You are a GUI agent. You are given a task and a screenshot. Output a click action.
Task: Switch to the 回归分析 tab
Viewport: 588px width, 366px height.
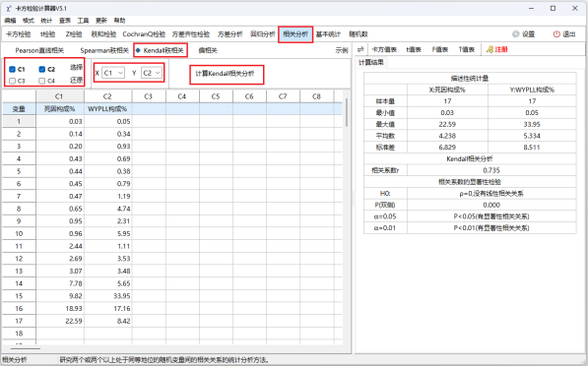[263, 34]
